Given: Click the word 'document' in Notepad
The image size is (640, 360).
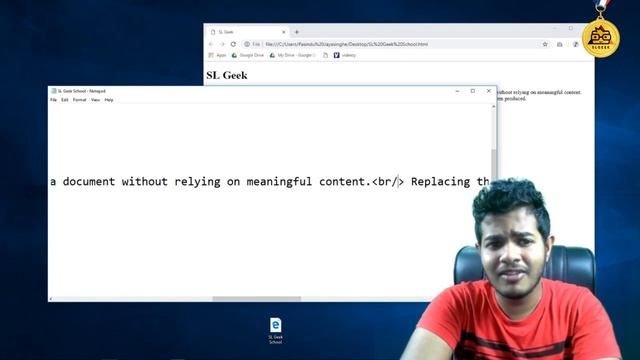Looking at the screenshot, I should click(89, 182).
